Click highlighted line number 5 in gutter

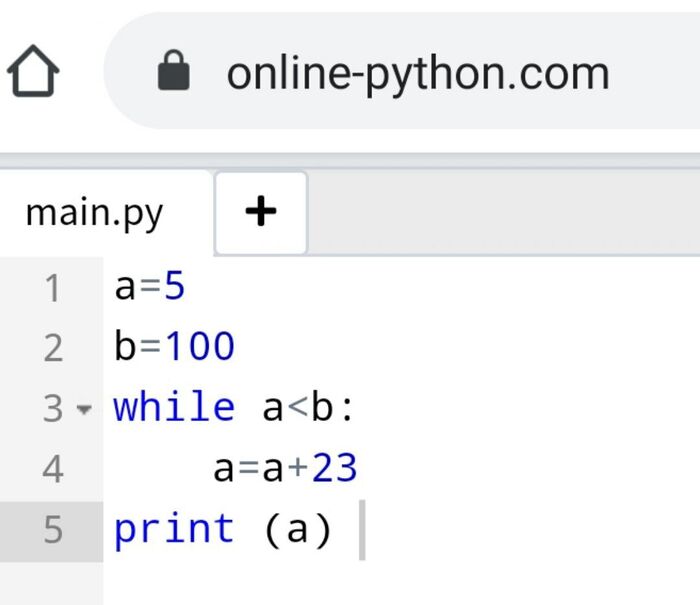click(52, 530)
